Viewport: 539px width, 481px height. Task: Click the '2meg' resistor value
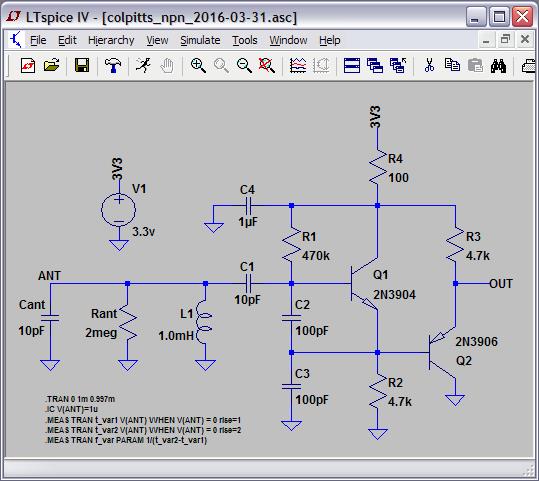101,333
